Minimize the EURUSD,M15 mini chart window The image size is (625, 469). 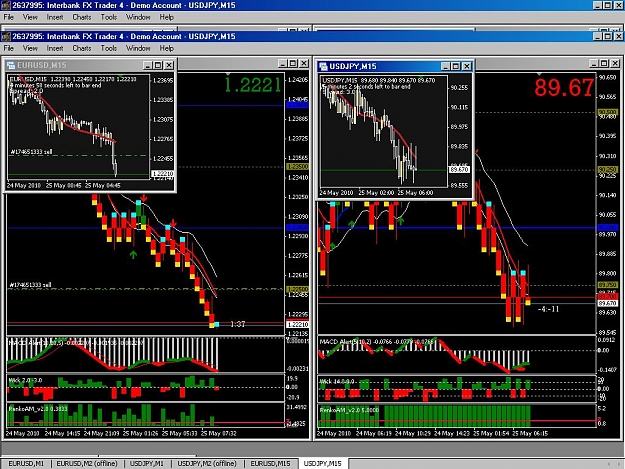click(147, 65)
